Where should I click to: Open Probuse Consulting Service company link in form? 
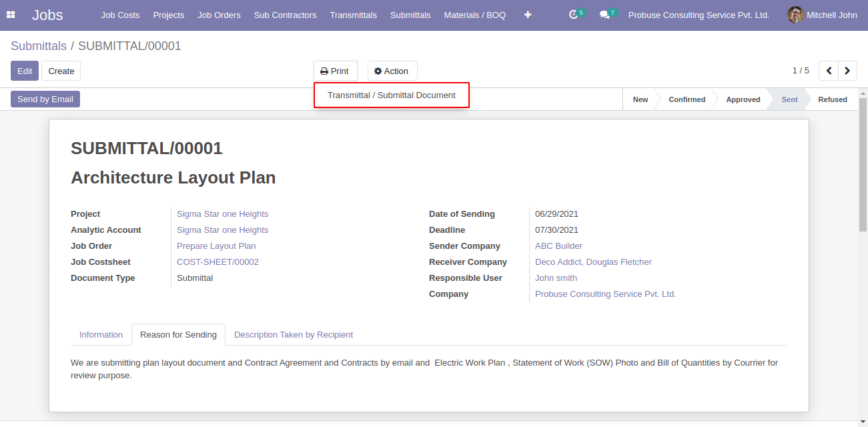coord(605,294)
